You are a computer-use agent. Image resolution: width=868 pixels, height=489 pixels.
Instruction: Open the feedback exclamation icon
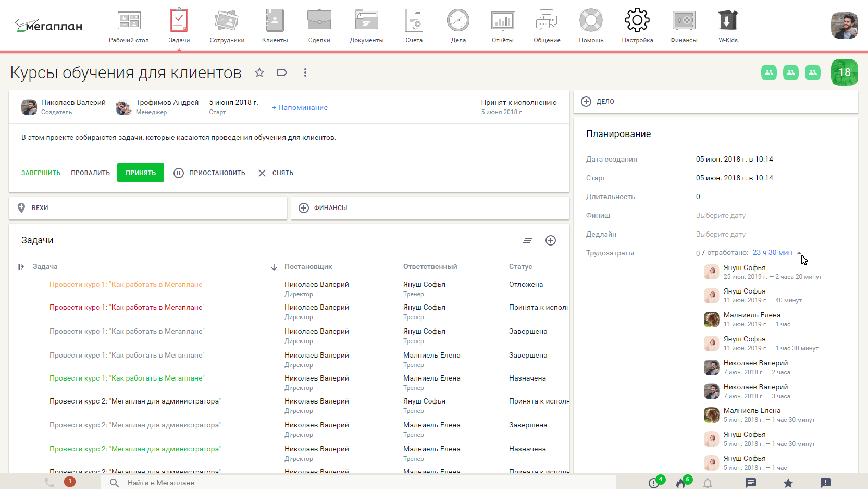pyautogui.click(x=826, y=483)
